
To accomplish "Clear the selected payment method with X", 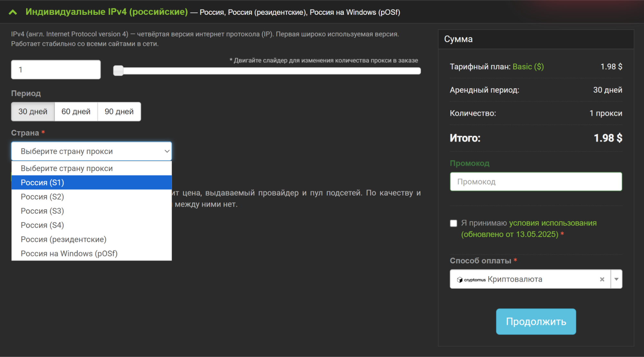I will pyautogui.click(x=602, y=279).
